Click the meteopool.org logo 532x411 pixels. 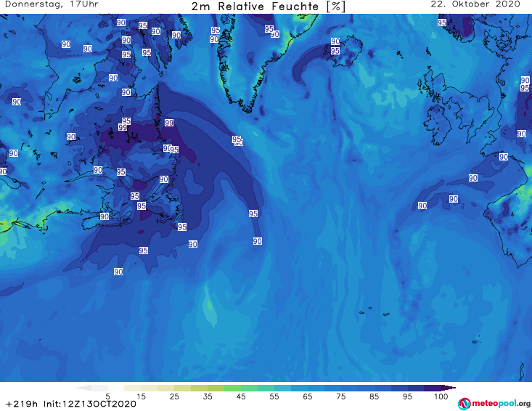click(x=494, y=404)
